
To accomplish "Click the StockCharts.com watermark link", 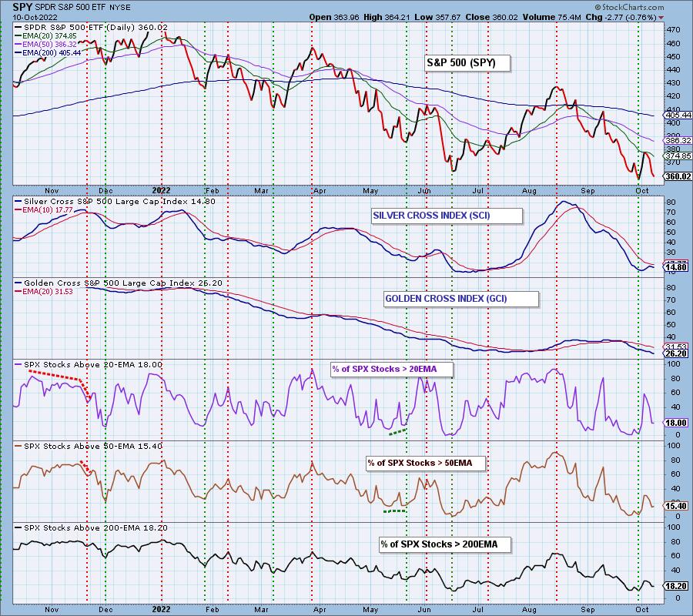I will pyautogui.click(x=629, y=7).
